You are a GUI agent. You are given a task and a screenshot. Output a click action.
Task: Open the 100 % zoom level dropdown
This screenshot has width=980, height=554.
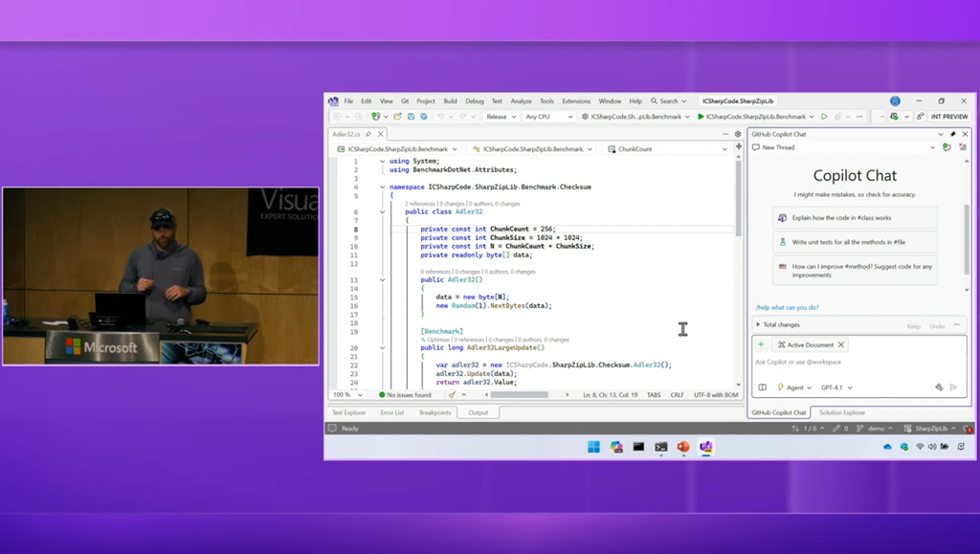point(347,395)
